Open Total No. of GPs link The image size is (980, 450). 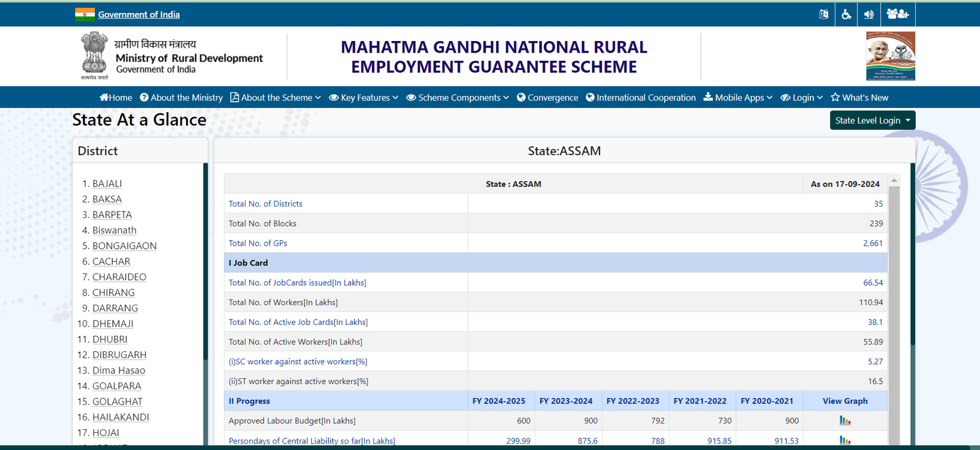(258, 243)
